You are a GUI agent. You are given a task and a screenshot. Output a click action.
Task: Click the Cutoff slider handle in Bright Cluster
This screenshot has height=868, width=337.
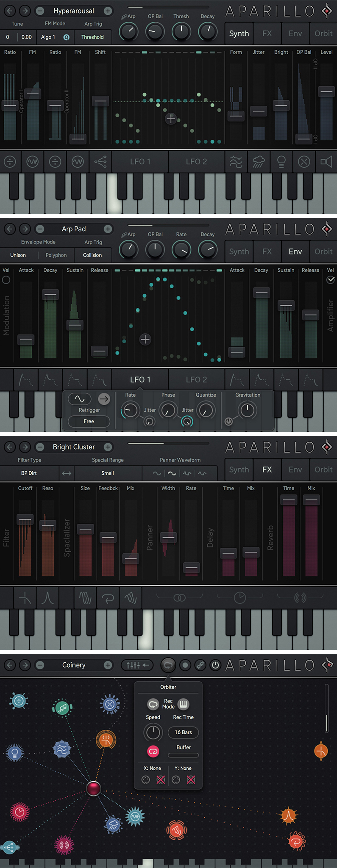25,519
